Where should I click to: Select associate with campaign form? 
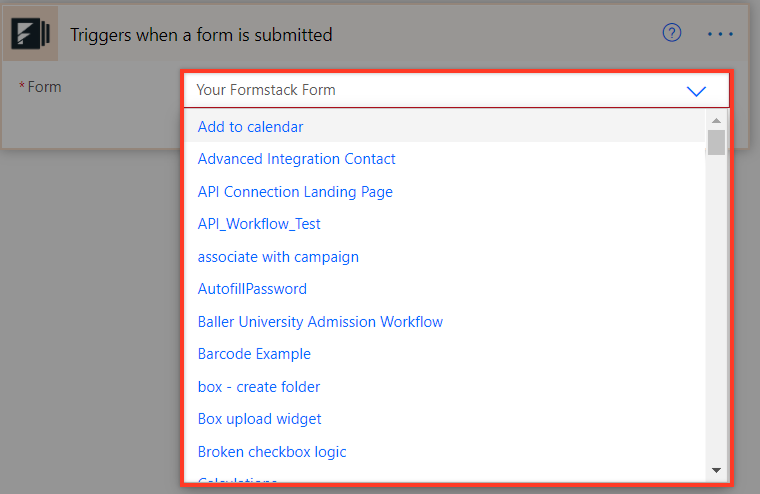pyautogui.click(x=278, y=257)
